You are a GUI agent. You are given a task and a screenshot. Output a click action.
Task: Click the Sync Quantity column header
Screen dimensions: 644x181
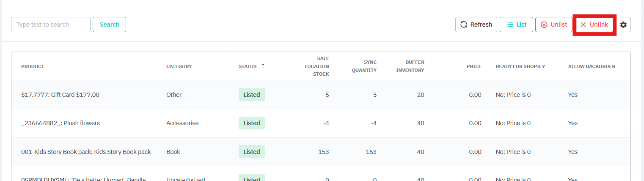pos(364,66)
